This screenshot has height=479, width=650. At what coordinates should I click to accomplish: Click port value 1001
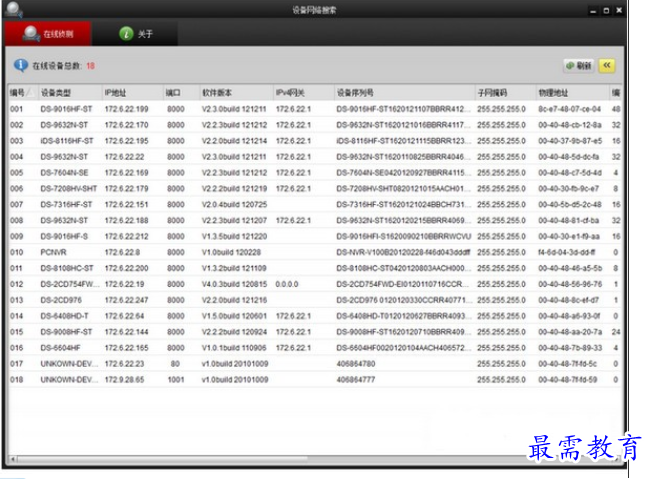(176, 379)
